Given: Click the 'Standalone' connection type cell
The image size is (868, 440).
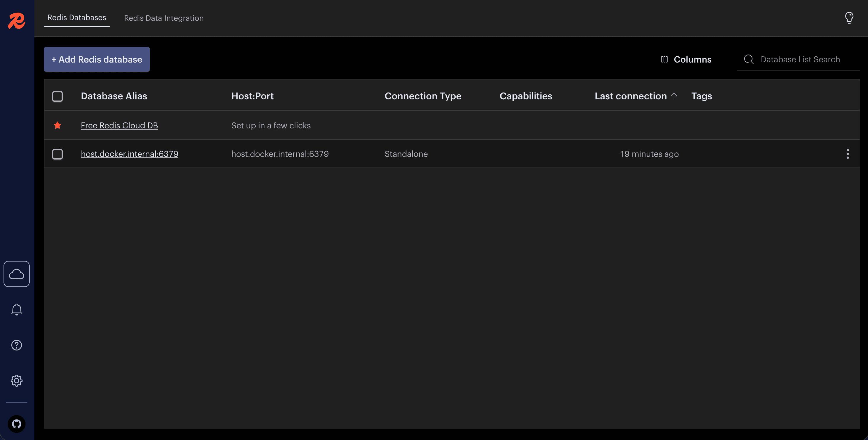Looking at the screenshot, I should [406, 154].
